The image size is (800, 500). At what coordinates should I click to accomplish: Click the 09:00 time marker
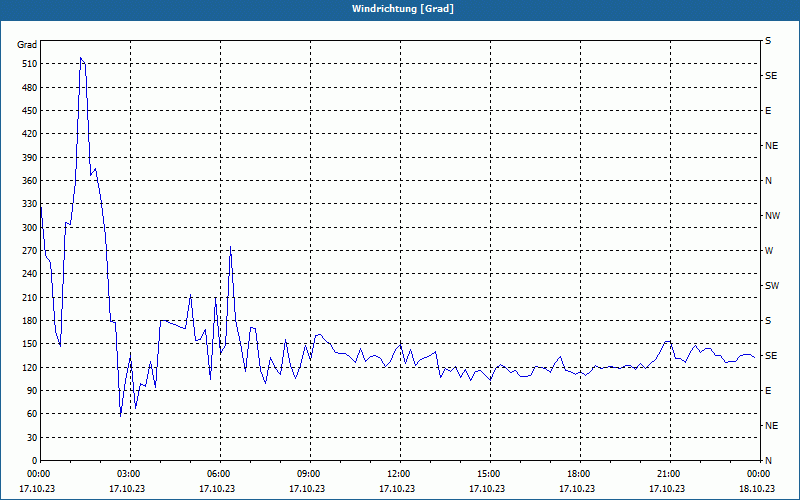pos(308,474)
